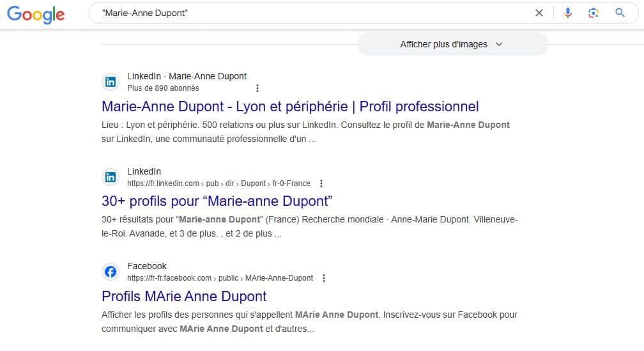644x351 pixels.
Task: Click the fr.linkedin.com breadcrumb URL
Action: tap(218, 183)
